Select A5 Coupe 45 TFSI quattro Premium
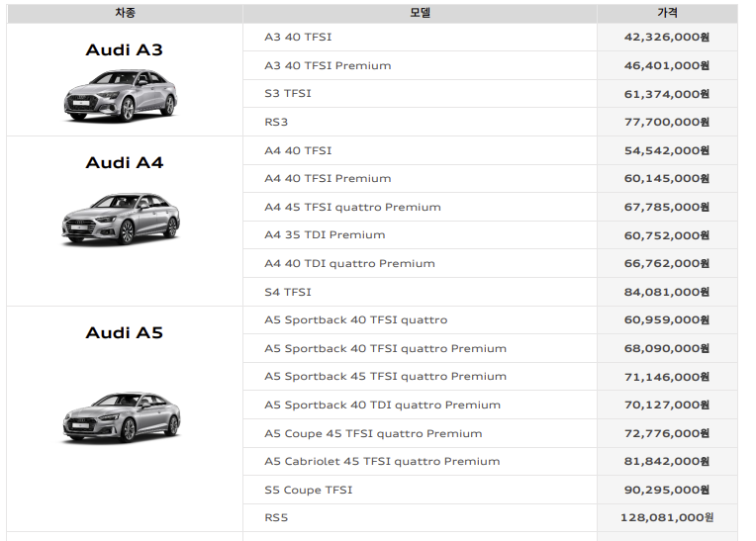Image resolution: width=756 pixels, height=541 pixels. tap(373, 433)
